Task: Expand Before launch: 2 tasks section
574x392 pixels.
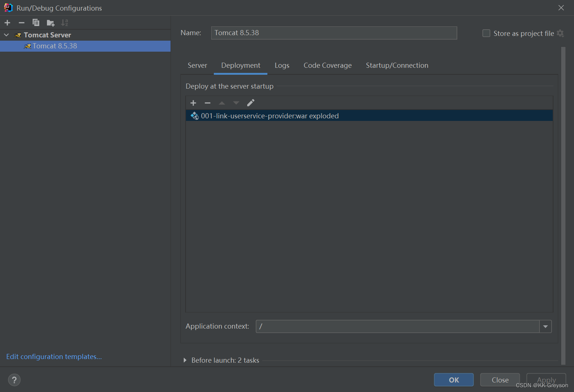Action: tap(185, 360)
